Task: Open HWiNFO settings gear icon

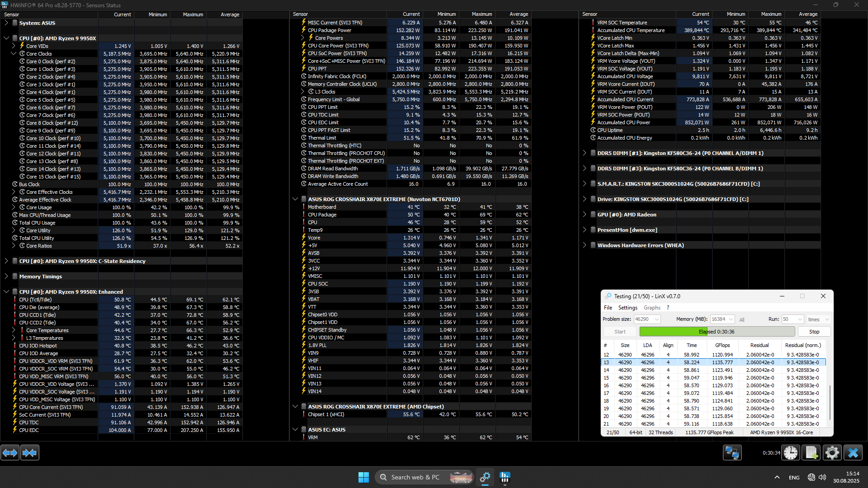Action: click(x=832, y=452)
